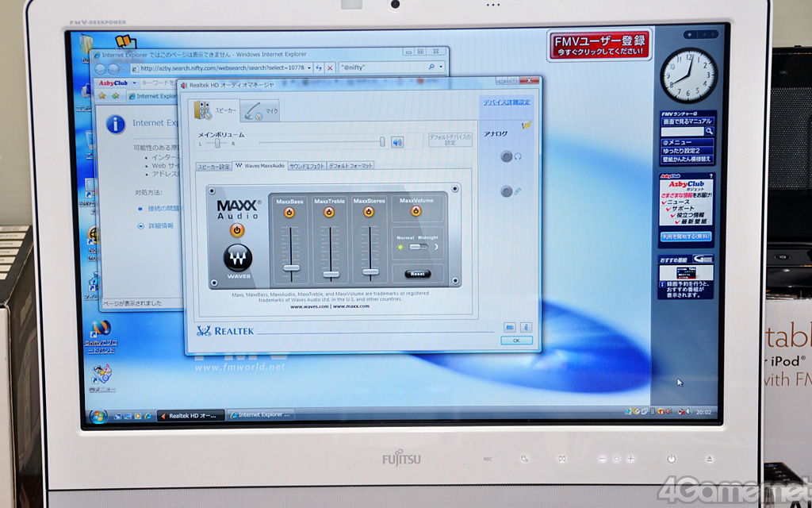
Task: Click the yellow folder connector settings icon
Action: tap(527, 125)
